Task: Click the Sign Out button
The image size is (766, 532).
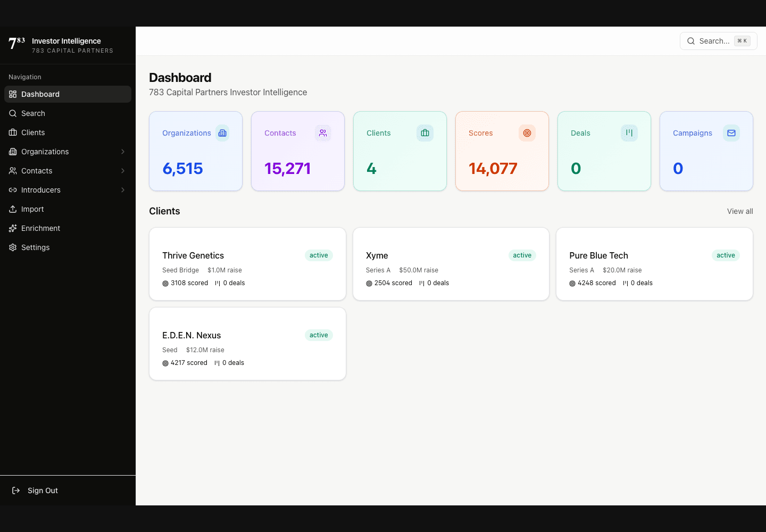Action: (68, 491)
